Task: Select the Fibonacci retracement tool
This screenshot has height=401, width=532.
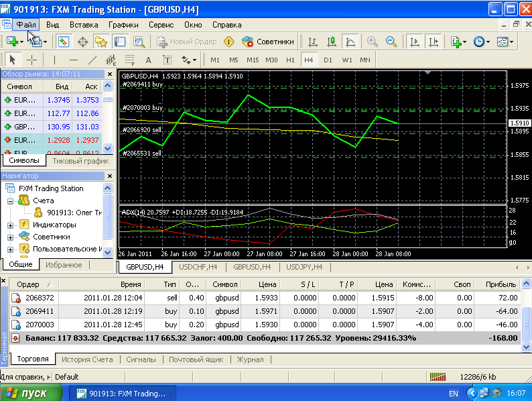Action: tap(129, 60)
